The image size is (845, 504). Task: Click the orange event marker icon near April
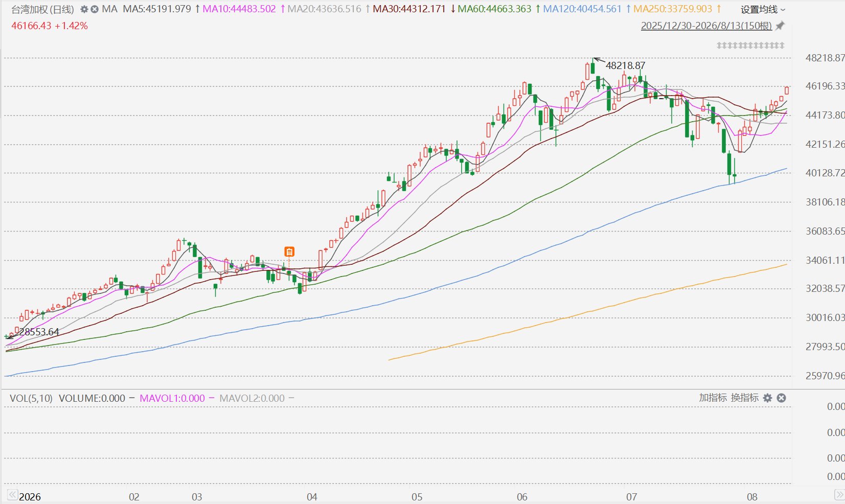point(289,251)
